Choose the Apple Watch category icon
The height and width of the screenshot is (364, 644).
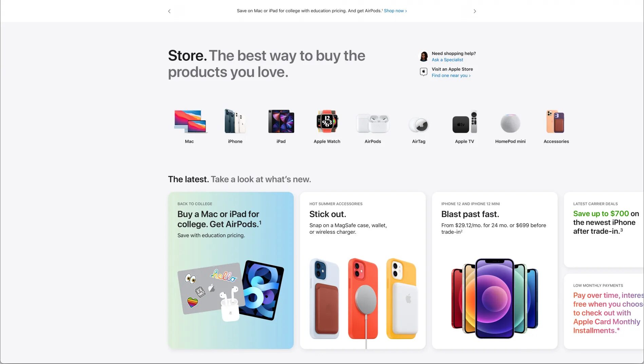(327, 121)
